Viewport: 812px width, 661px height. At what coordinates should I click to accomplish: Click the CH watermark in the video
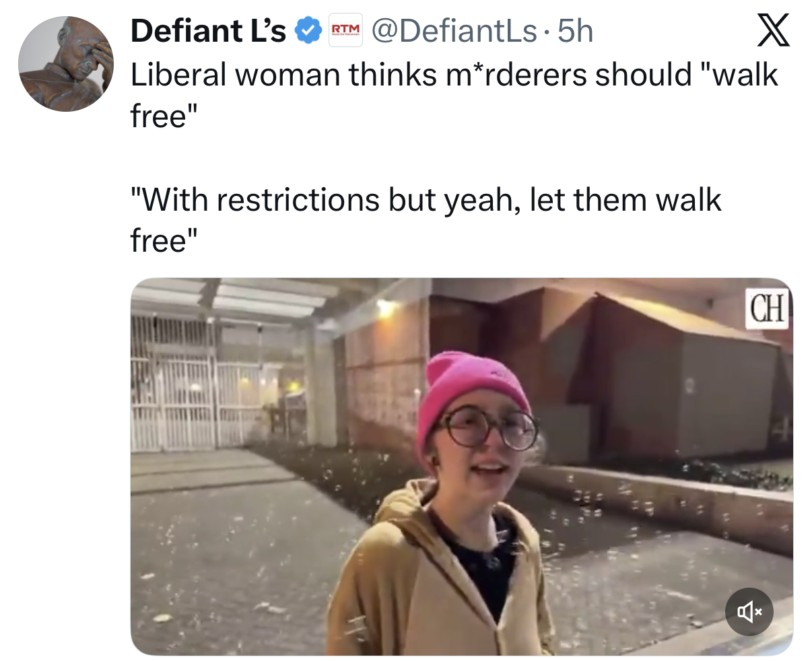point(768,309)
